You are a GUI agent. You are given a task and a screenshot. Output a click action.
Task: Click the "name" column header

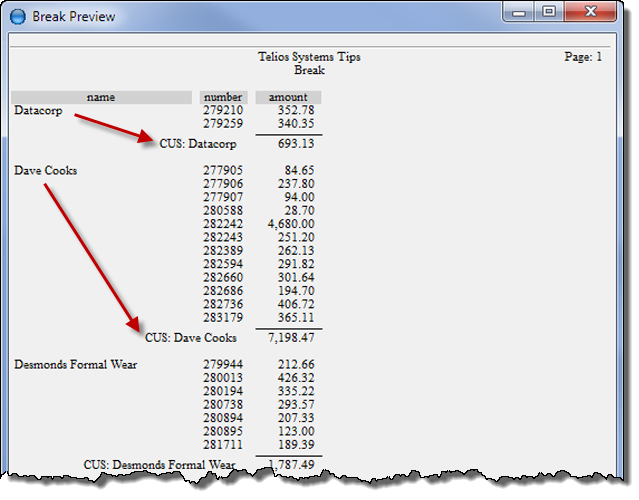[x=101, y=97]
